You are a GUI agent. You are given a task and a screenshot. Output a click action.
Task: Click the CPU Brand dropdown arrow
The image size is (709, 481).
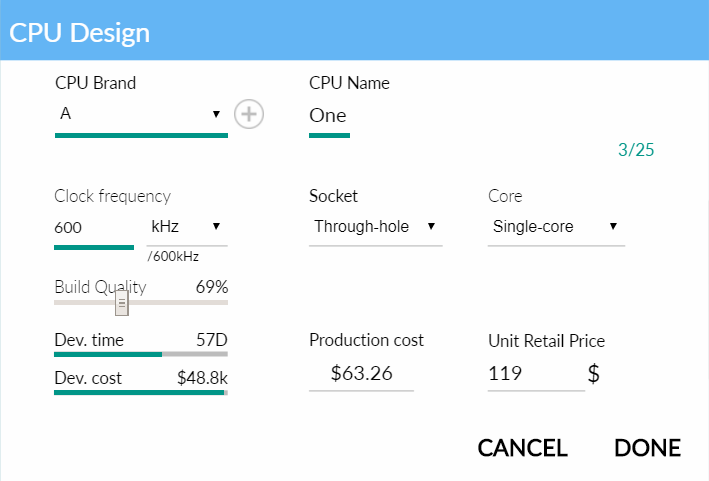[x=217, y=114]
